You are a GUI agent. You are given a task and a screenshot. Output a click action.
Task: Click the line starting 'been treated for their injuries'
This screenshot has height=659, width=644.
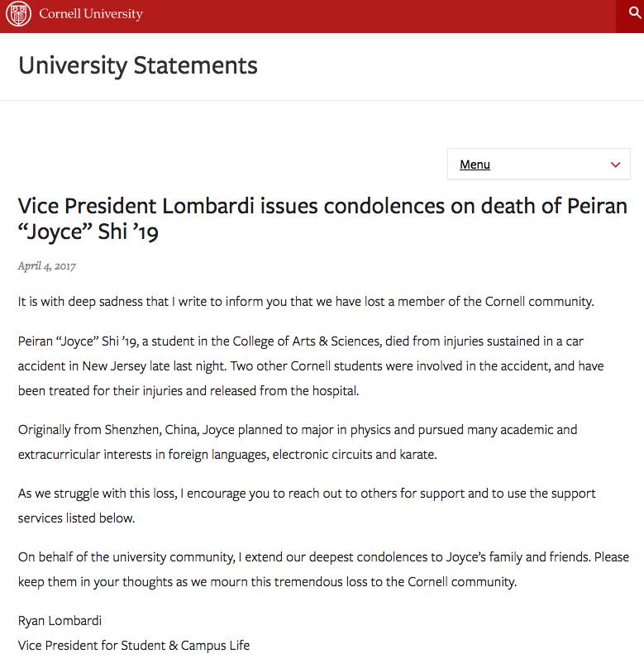(188, 391)
